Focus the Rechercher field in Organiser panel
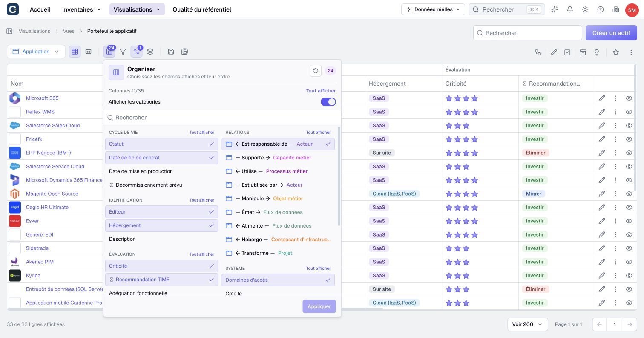The image size is (644, 338). [x=222, y=118]
